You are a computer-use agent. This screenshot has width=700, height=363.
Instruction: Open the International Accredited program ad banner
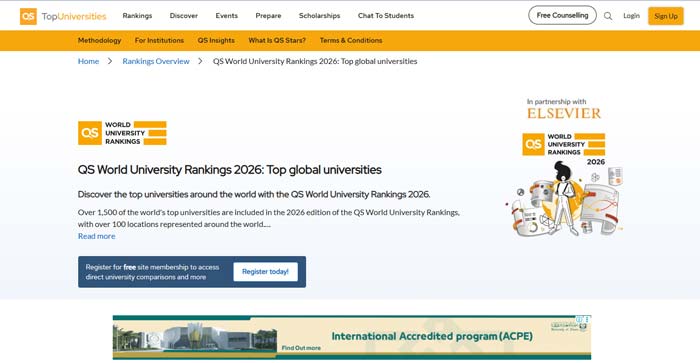[x=352, y=338]
